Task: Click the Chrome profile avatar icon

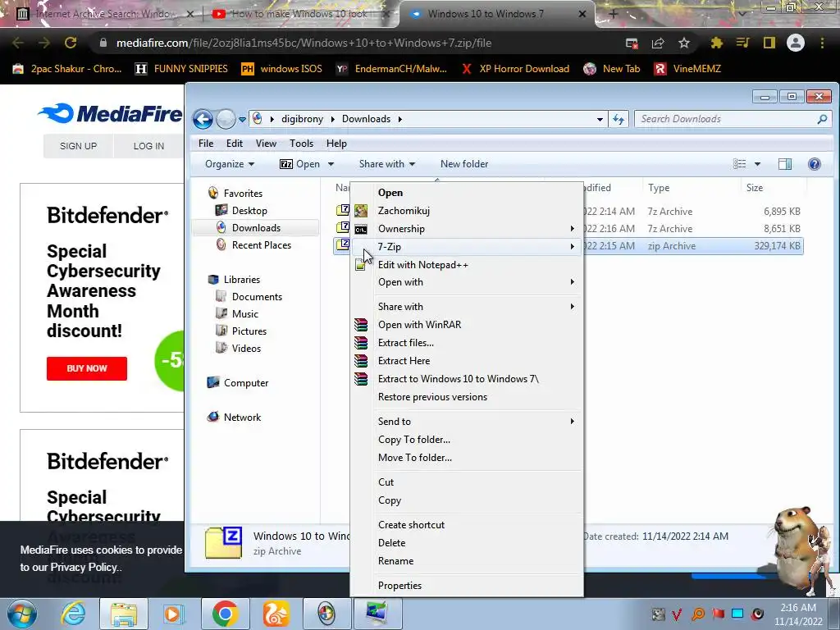Action: 796,43
